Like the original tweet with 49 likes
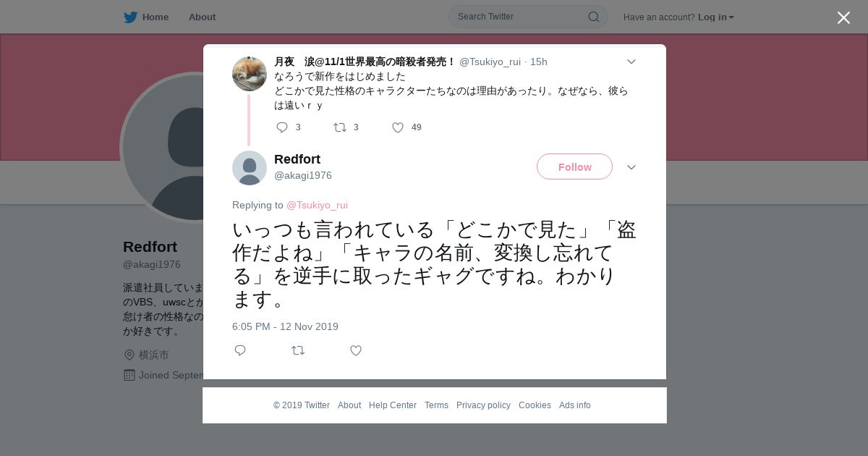The image size is (868, 456). [x=397, y=127]
